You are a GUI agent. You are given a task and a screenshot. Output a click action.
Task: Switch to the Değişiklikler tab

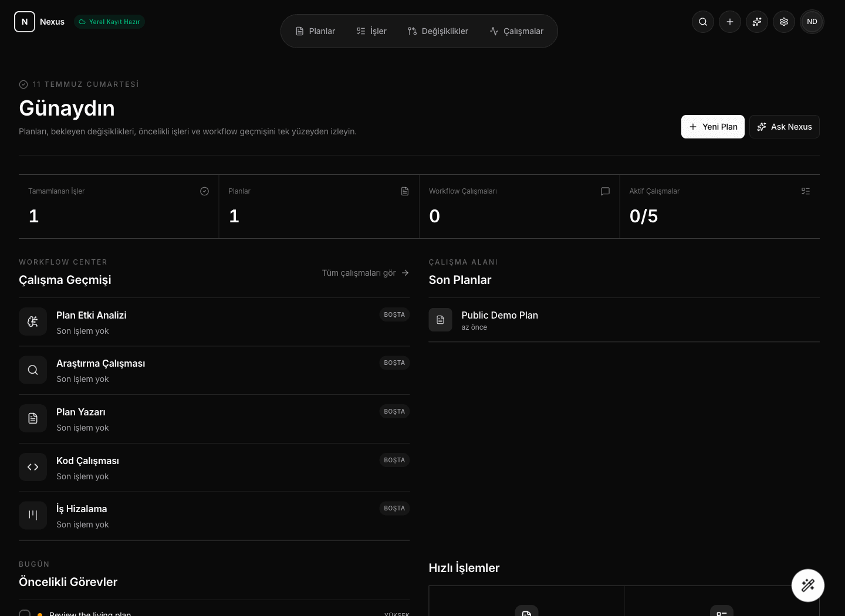point(438,31)
